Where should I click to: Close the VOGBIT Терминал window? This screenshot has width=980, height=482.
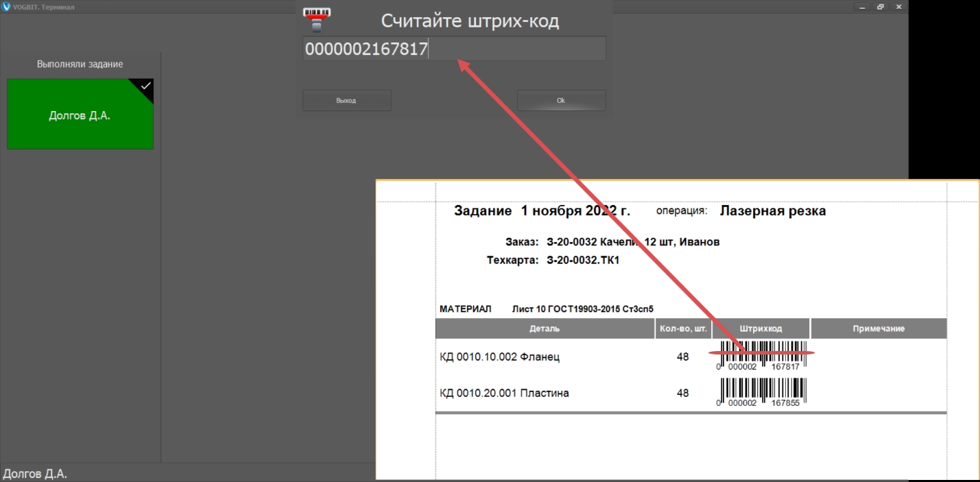click(898, 7)
